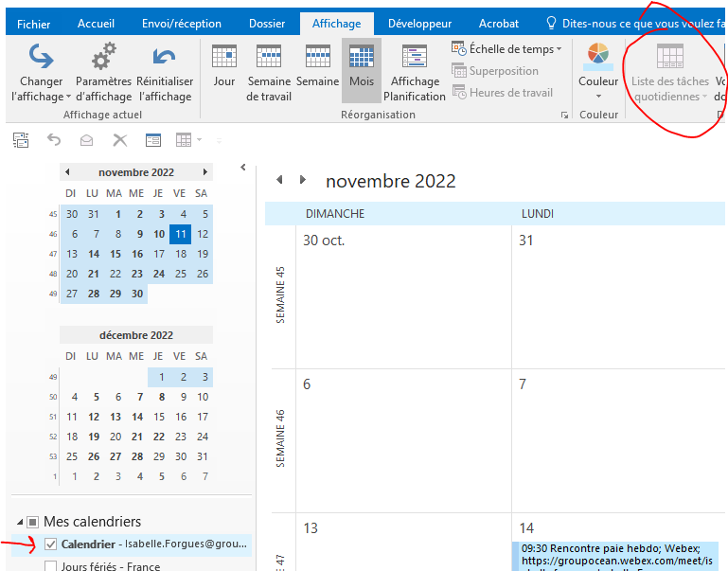Click the 30 oct. day cell
Screen dimensions: 728x571
(x=403, y=297)
